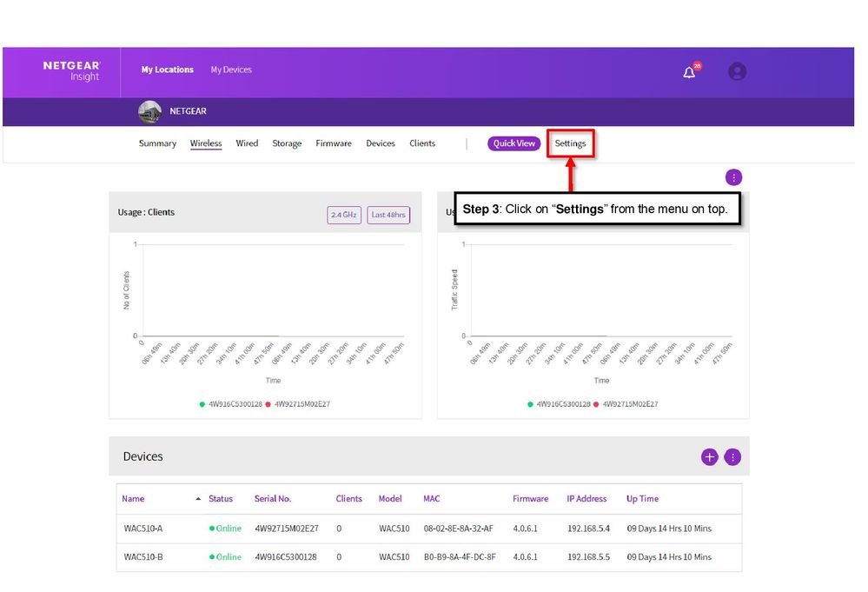The width and height of the screenshot is (868, 592).
Task: Change the Last 48hrs time range
Action: (388, 215)
